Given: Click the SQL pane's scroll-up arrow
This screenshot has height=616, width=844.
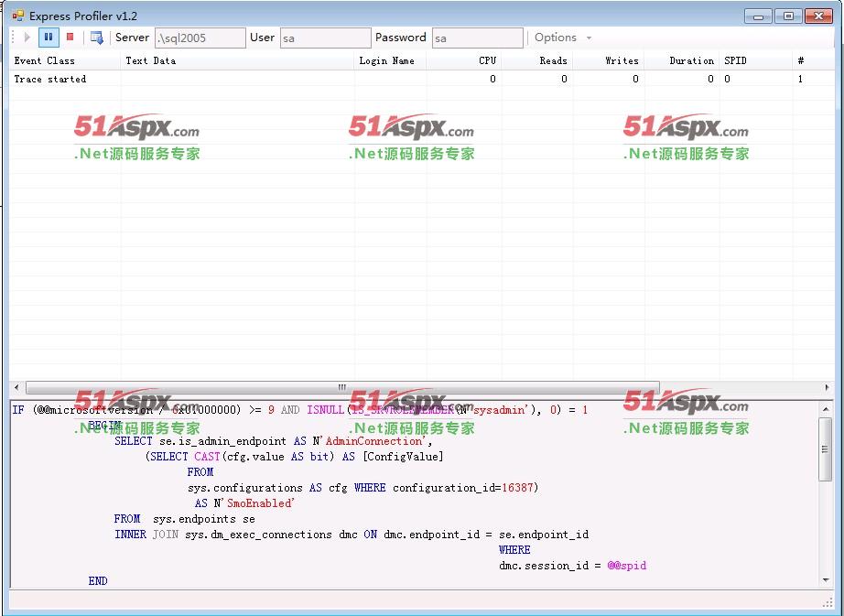Looking at the screenshot, I should 826,409.
